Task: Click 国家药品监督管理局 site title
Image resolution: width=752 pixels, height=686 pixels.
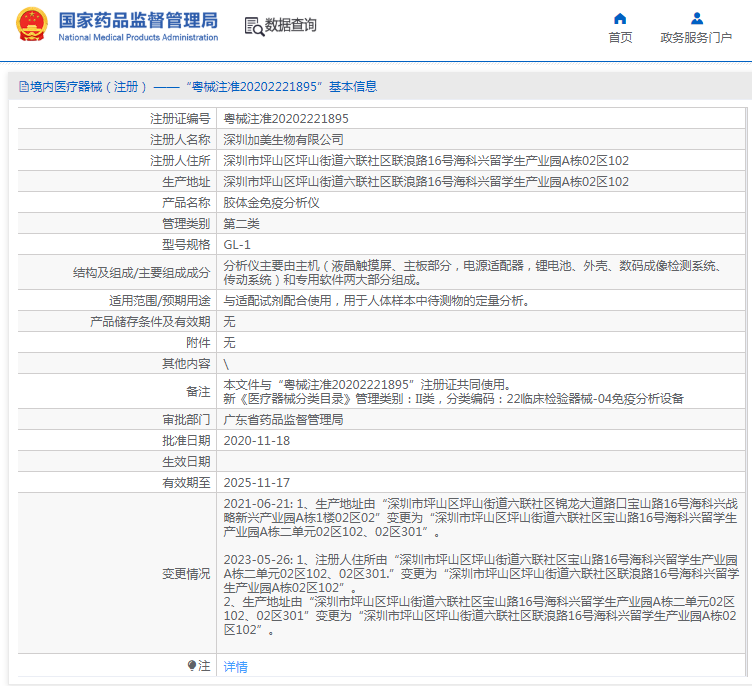Action: [138, 21]
